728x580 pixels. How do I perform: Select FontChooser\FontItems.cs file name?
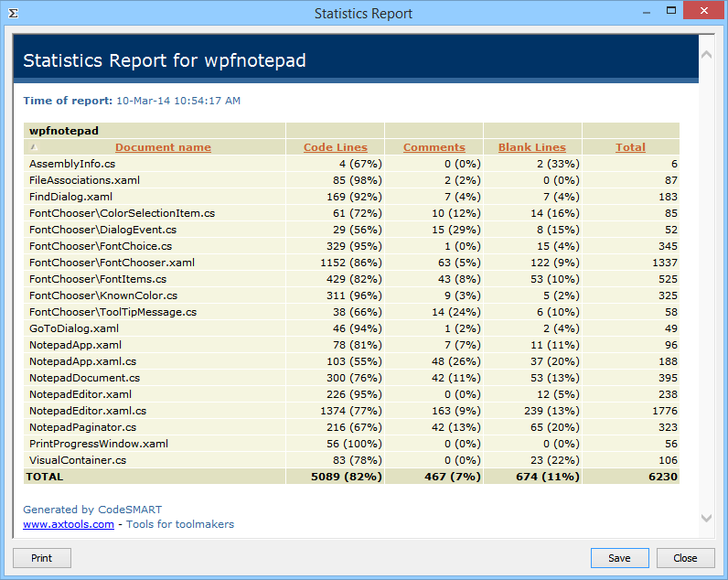98,279
